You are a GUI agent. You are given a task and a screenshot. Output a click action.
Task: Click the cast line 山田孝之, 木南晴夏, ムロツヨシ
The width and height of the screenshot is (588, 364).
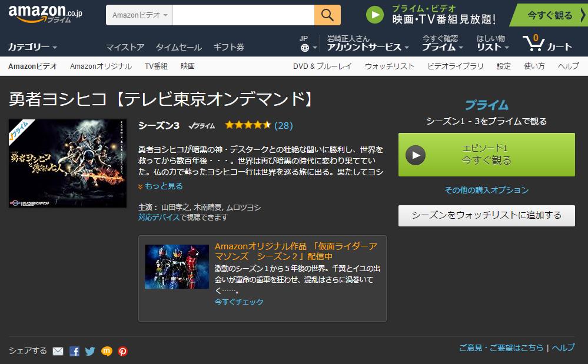click(211, 208)
